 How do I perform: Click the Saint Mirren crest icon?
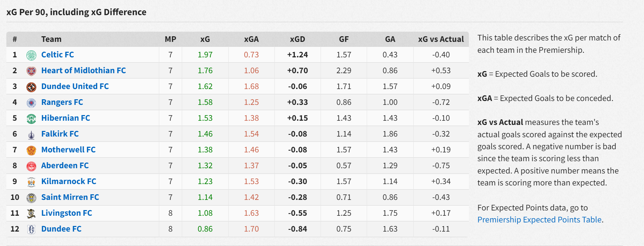(x=31, y=198)
